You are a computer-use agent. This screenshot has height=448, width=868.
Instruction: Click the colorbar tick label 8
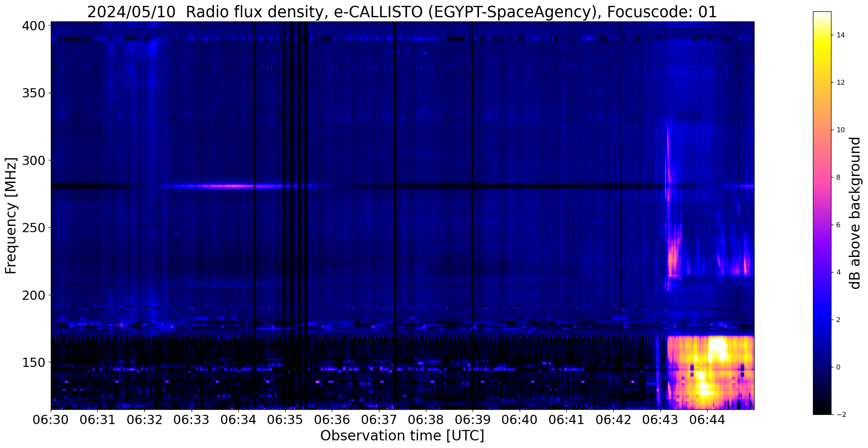click(x=839, y=178)
